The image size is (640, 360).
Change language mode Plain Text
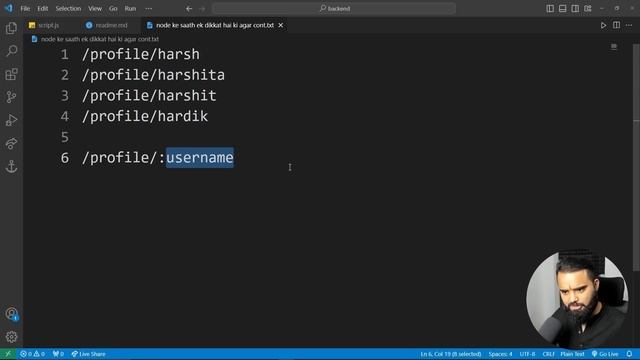click(x=572, y=354)
